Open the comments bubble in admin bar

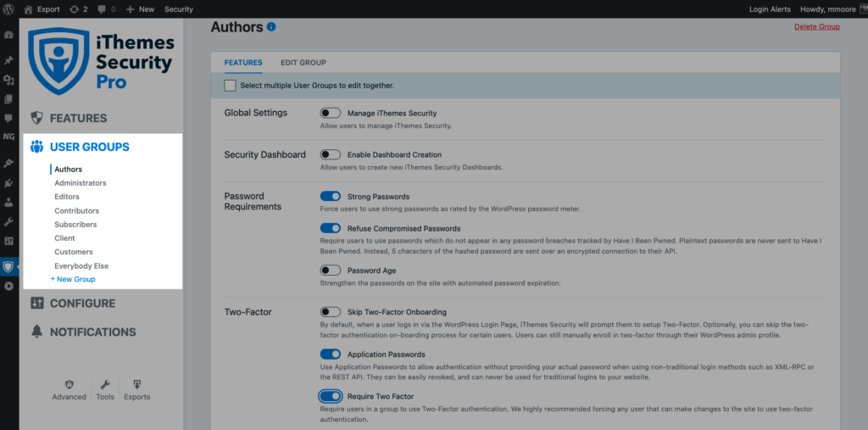tap(102, 9)
